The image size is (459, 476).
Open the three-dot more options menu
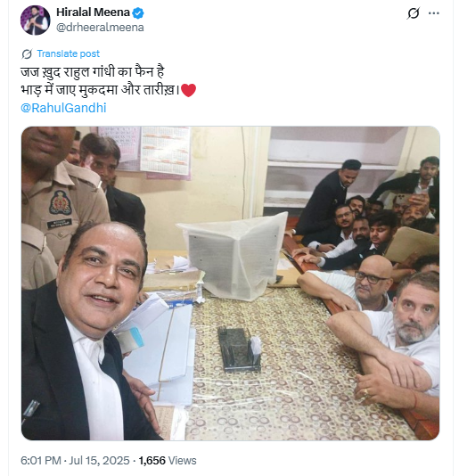[434, 13]
